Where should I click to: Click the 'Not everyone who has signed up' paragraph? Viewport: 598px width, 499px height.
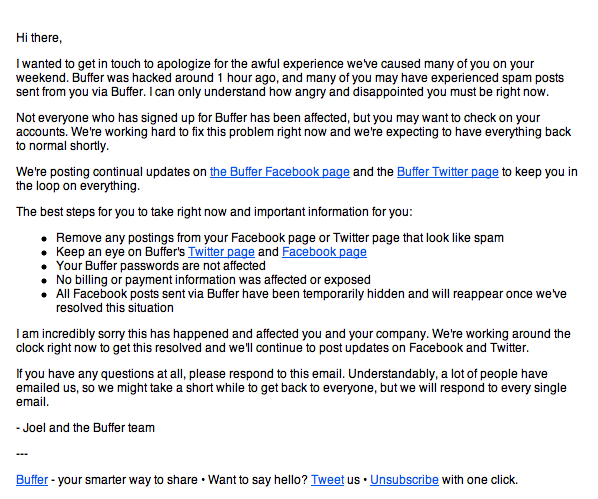point(293,132)
